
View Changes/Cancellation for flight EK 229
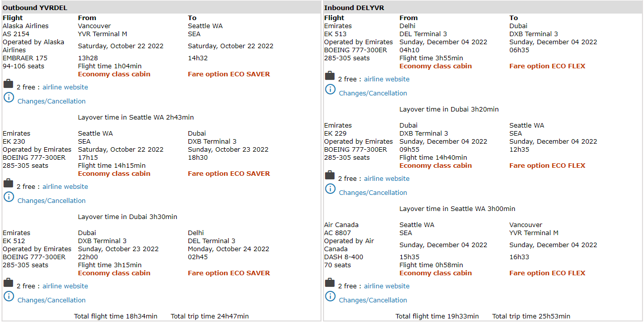point(373,193)
